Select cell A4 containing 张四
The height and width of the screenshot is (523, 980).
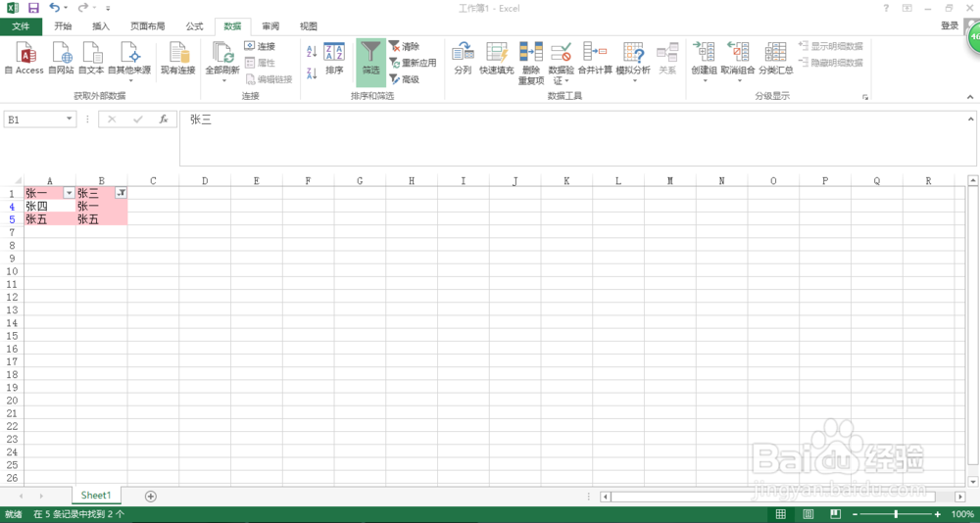pyautogui.click(x=50, y=206)
